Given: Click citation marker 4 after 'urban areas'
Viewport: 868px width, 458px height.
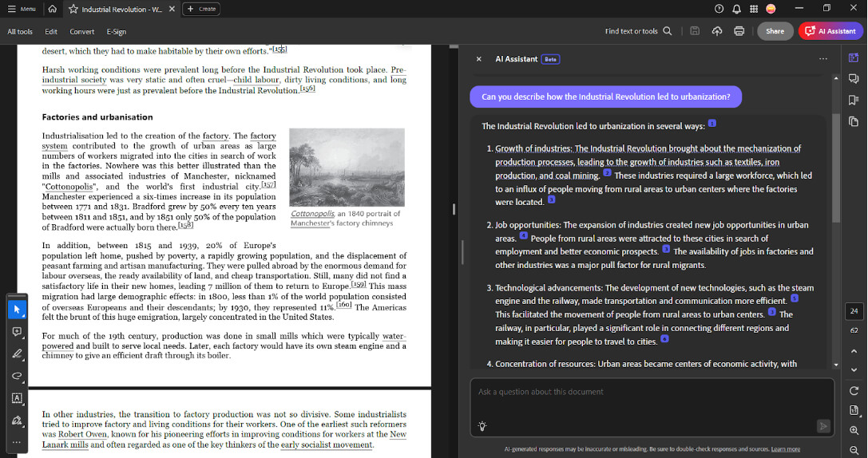Looking at the screenshot, I should point(523,235).
